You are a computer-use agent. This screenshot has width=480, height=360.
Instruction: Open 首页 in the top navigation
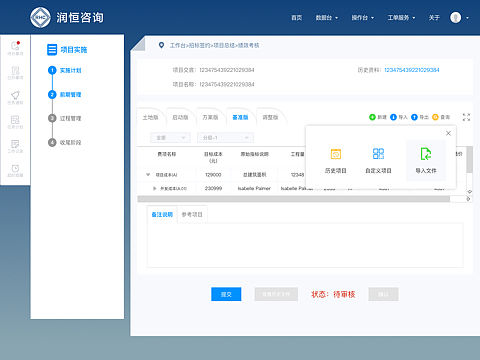297,18
